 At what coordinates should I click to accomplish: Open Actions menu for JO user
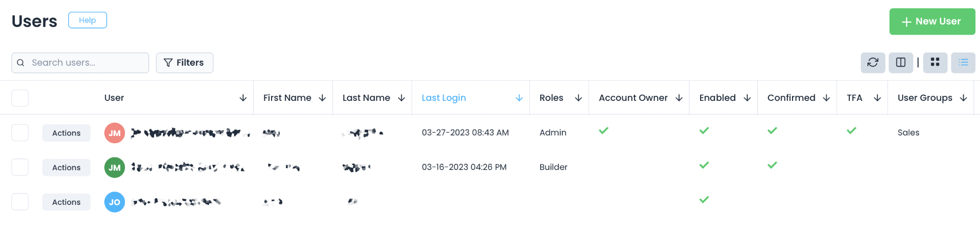(66, 202)
